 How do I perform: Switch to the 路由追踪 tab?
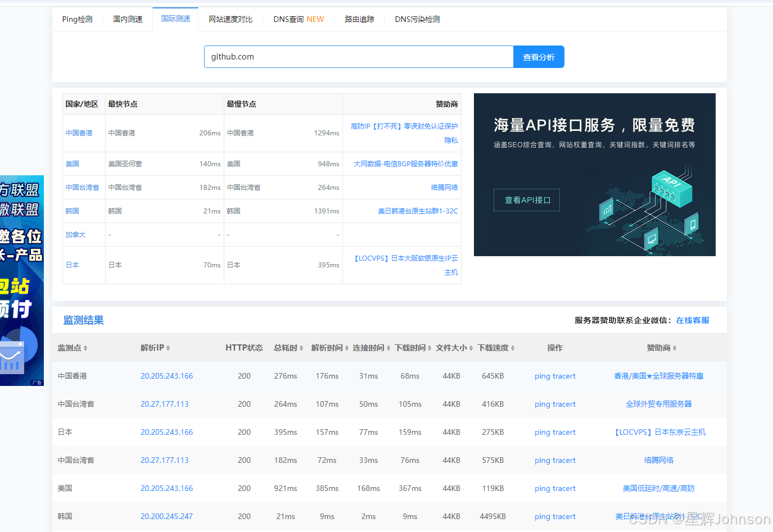coord(359,19)
